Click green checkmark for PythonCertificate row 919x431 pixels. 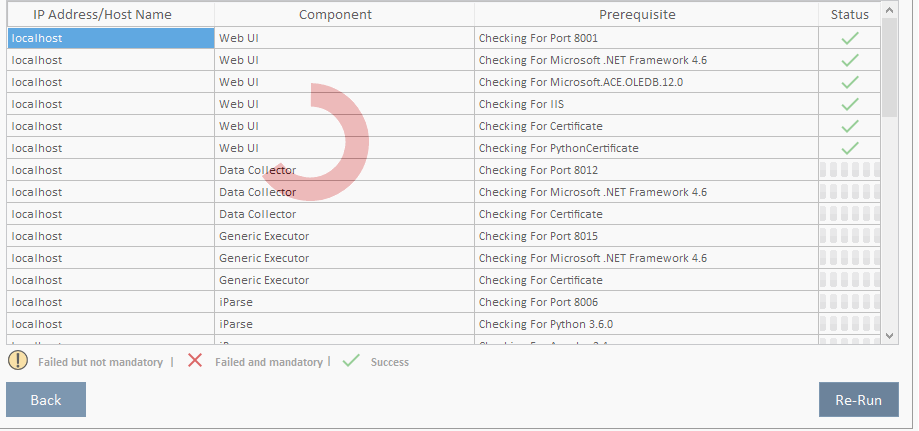pos(850,148)
